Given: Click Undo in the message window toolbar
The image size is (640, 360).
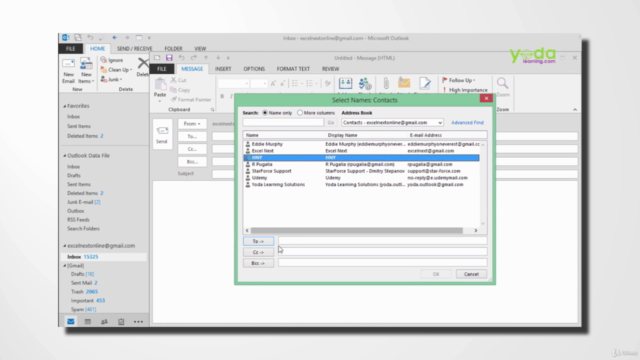Looking at the screenshot, I should pyautogui.click(x=181, y=58).
